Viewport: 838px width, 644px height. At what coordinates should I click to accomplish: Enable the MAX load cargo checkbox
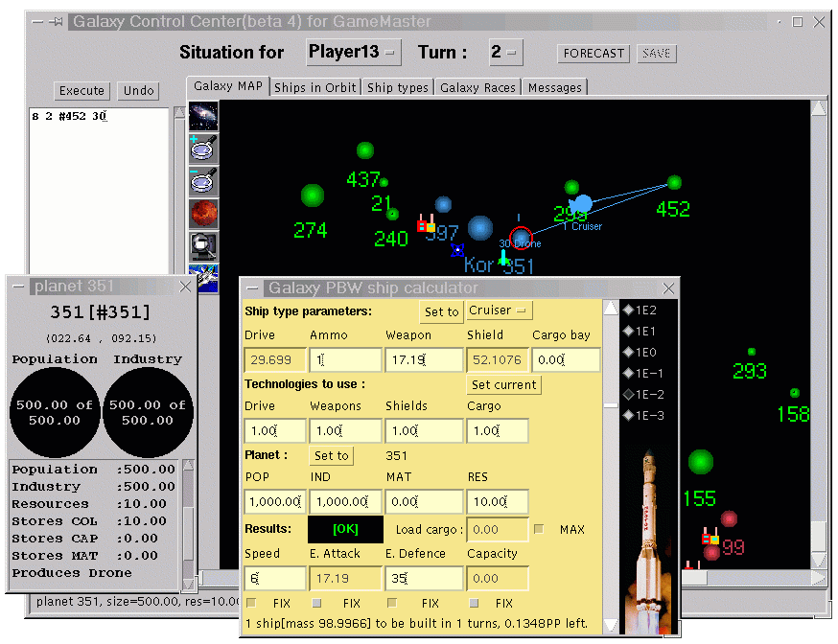539,530
